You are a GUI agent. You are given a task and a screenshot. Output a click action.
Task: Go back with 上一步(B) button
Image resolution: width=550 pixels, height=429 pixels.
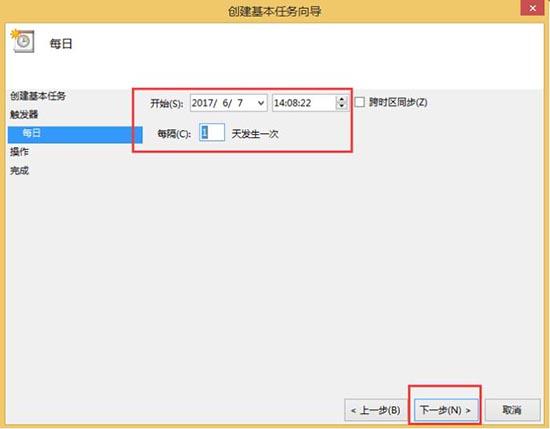376,410
